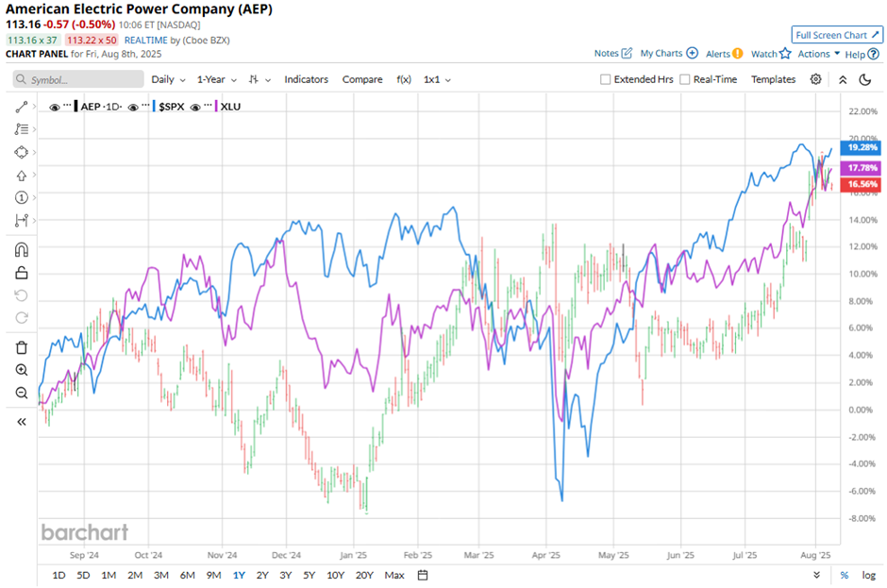Image resolution: width=887 pixels, height=588 pixels.
Task: Select the numbered annotation tool
Action: click(22, 197)
